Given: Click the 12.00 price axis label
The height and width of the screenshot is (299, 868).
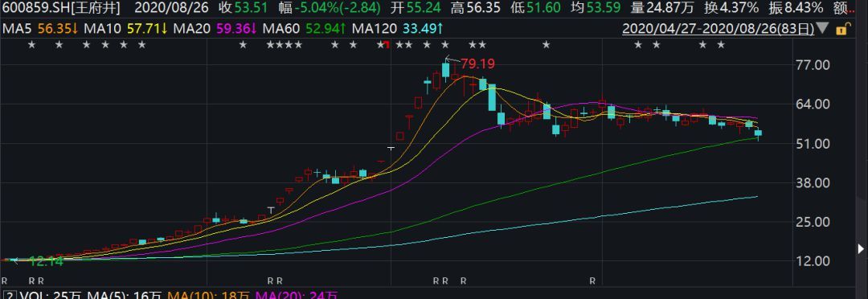Looking at the screenshot, I should coord(813,260).
